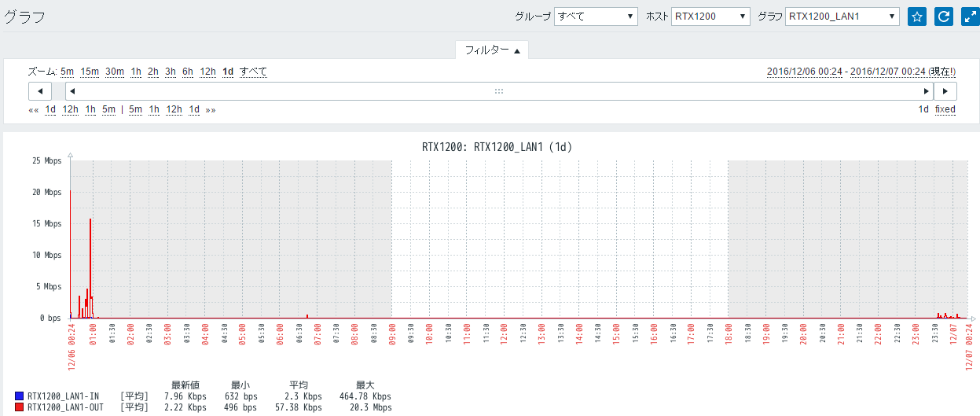
Task: Open the ホスト dropdown showing RTX1200
Action: (x=711, y=17)
